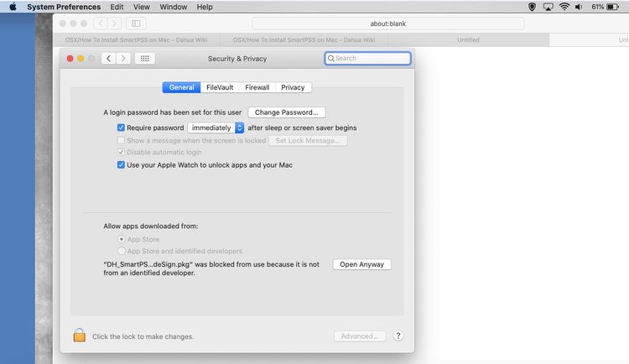The image size is (629, 364).
Task: Click the Search field in Security & Privacy
Action: coord(367,59)
